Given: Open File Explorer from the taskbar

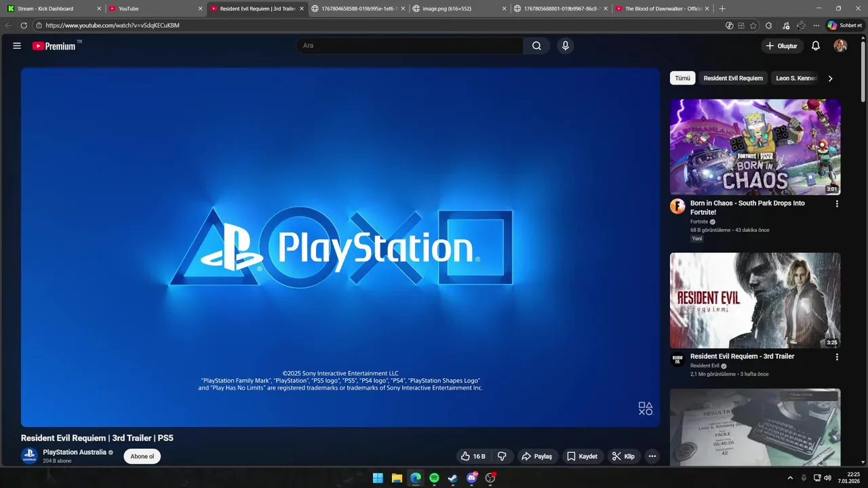Looking at the screenshot, I should click(397, 478).
